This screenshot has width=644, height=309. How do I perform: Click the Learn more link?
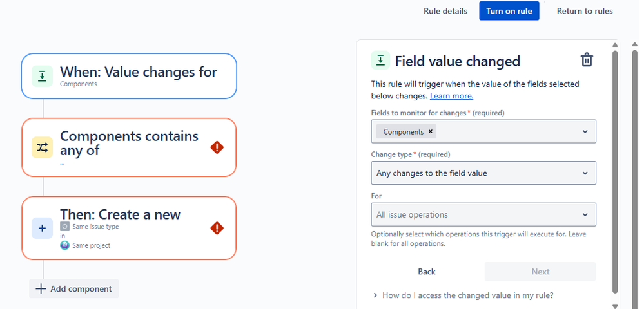(x=451, y=96)
